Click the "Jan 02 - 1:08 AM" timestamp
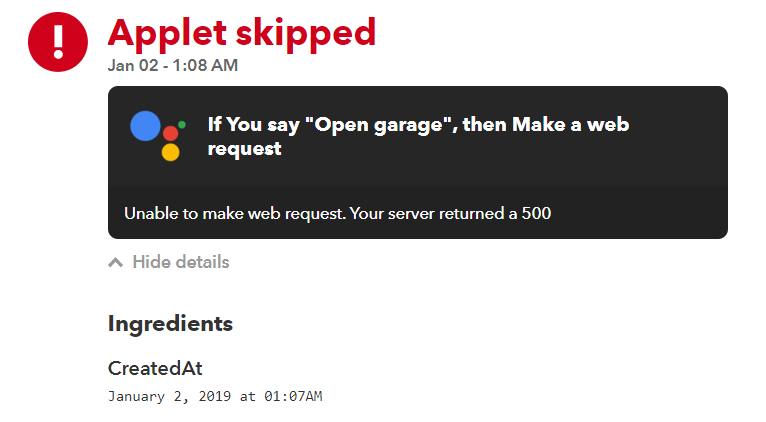Image resolution: width=766 pixels, height=422 pixels. click(x=173, y=65)
